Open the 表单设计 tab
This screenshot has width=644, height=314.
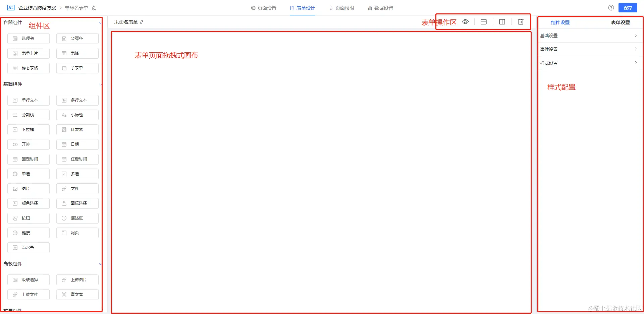click(303, 8)
